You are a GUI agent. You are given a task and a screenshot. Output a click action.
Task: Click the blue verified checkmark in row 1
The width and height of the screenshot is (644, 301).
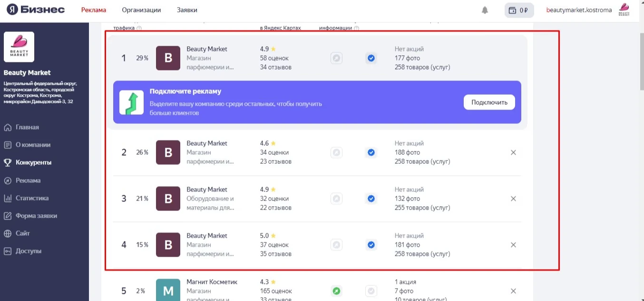pyautogui.click(x=371, y=58)
